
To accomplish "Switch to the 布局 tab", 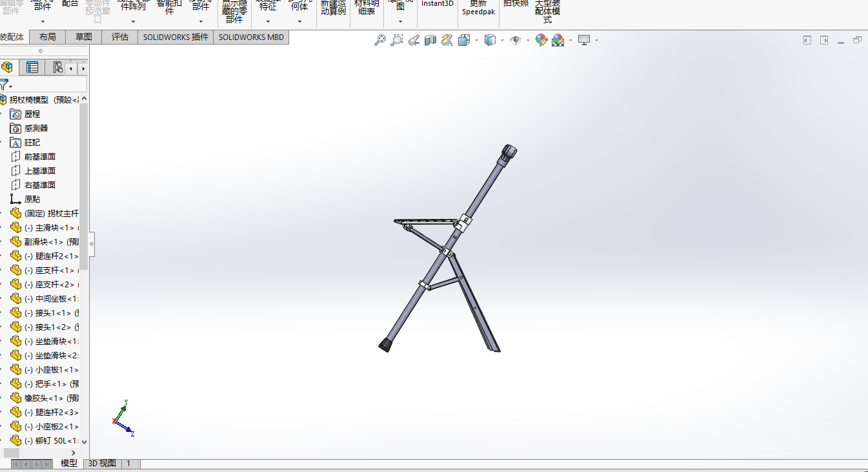I will point(47,37).
